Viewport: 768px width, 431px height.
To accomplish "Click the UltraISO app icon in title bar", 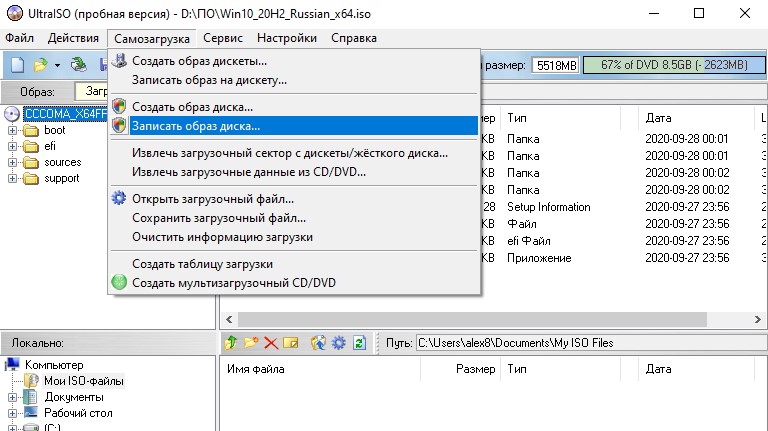I will (15, 13).
